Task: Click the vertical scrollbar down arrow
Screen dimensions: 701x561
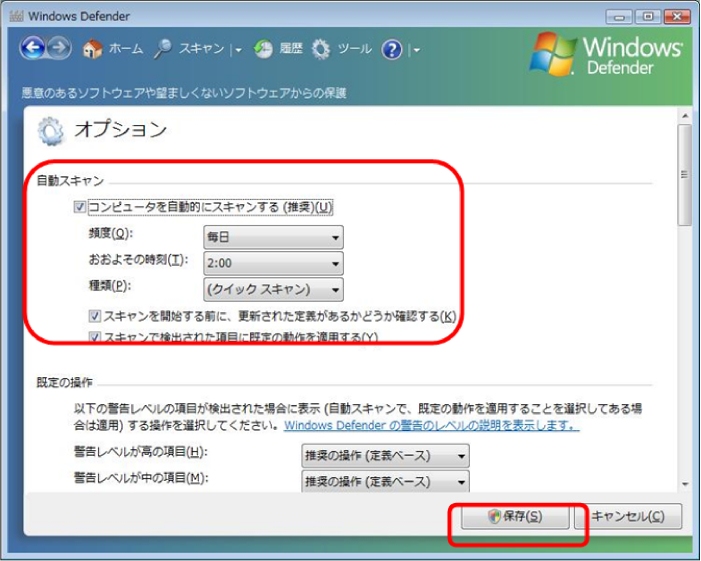Action: 684,484
